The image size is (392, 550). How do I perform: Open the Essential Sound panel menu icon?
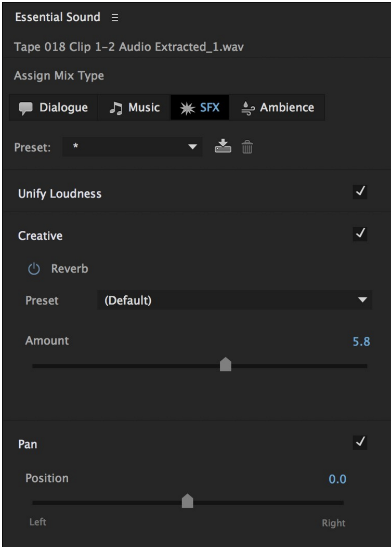pyautogui.click(x=115, y=17)
